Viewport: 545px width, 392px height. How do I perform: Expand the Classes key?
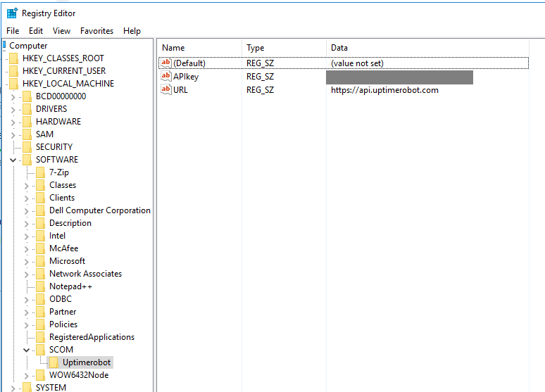pyautogui.click(x=27, y=186)
